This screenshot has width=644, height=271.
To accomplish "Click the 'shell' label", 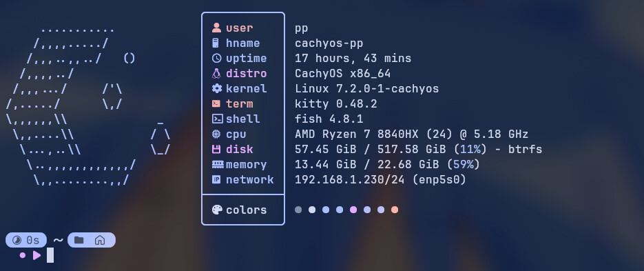I will [x=242, y=119].
